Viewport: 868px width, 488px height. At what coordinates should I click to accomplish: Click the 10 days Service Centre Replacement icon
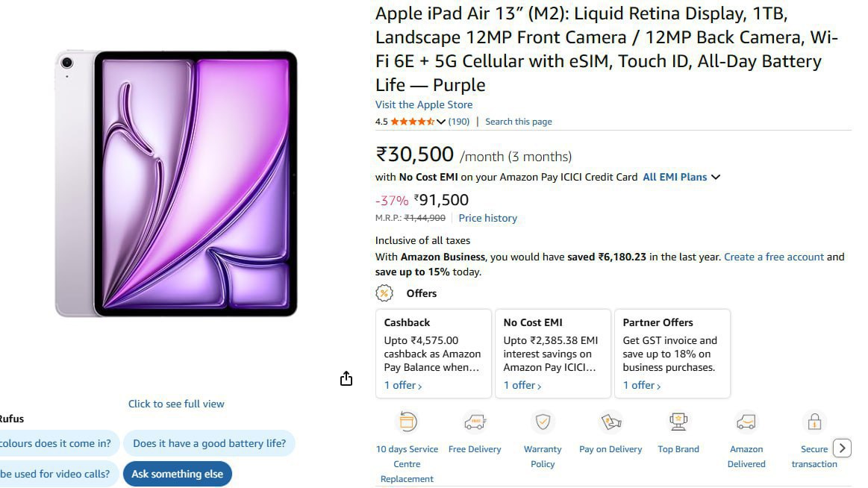[407, 422]
